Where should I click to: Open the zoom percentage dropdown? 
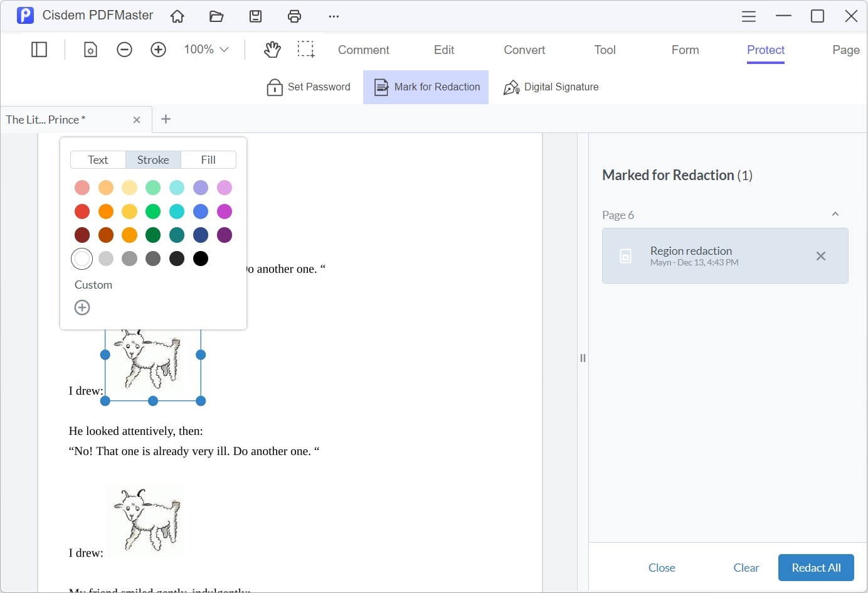[206, 49]
